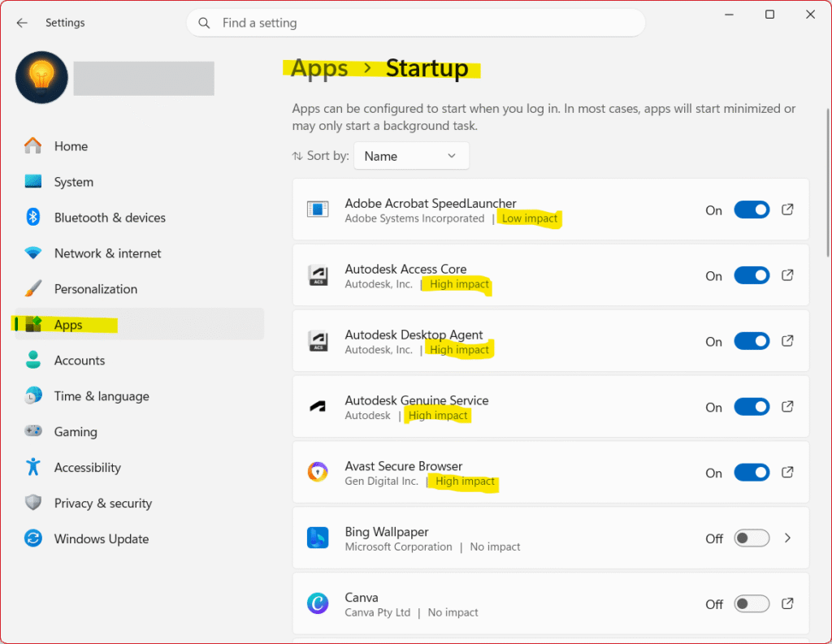Open Adobe Acrobat SpeedLauncher external link icon
This screenshot has height=644, width=832.
(x=787, y=210)
